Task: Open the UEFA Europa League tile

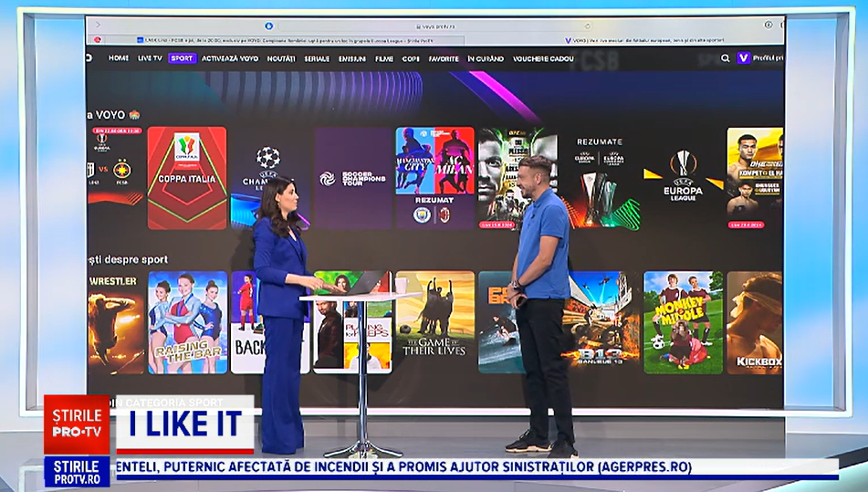Action: coord(684,178)
